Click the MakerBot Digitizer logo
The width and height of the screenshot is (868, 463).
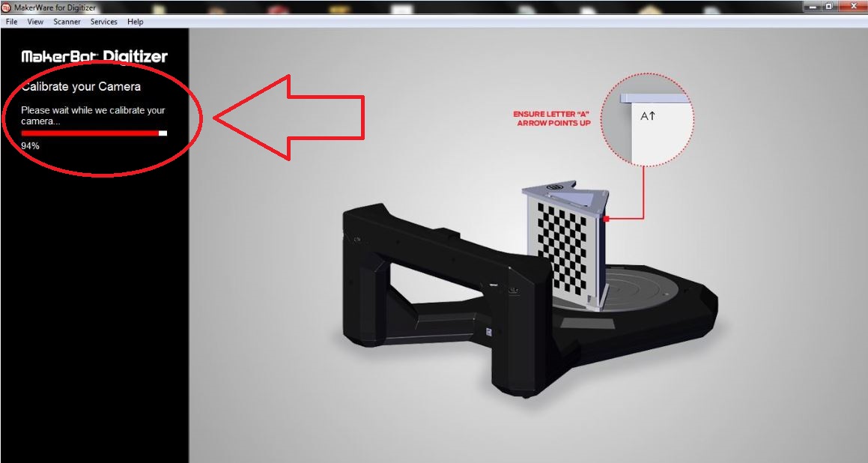94,56
